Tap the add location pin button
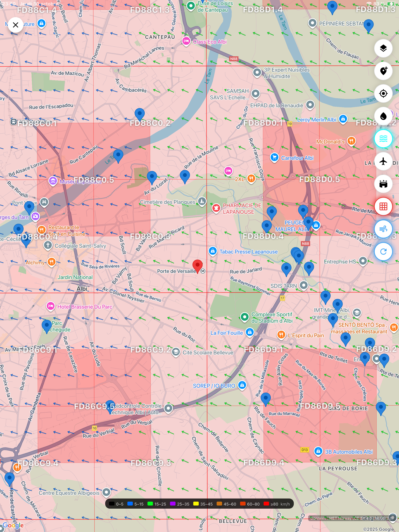Screen dimensions: 399x532 383,71
